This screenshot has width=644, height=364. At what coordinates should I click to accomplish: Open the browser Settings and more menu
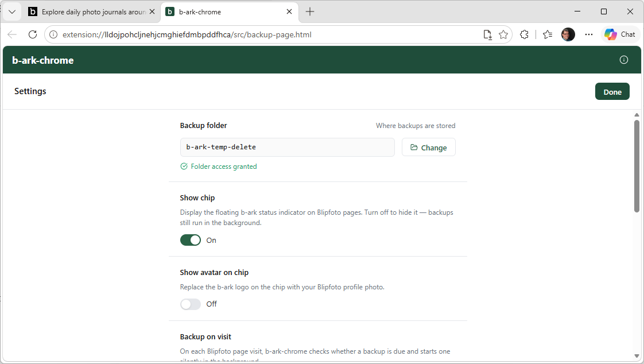(x=588, y=34)
